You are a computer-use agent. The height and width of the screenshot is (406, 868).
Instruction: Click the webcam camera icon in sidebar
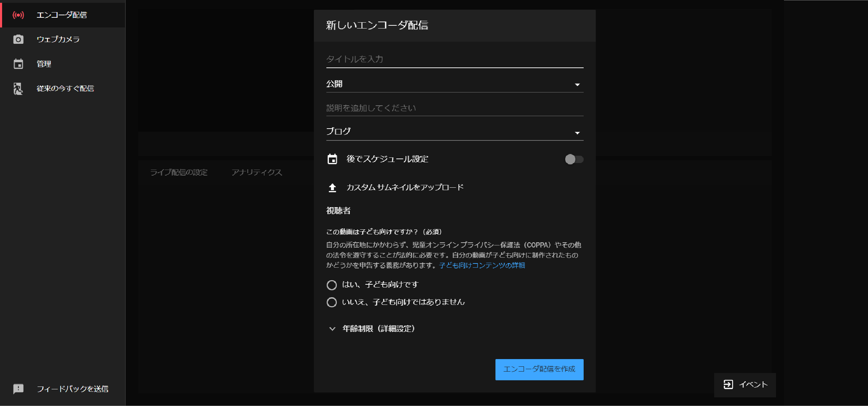18,39
